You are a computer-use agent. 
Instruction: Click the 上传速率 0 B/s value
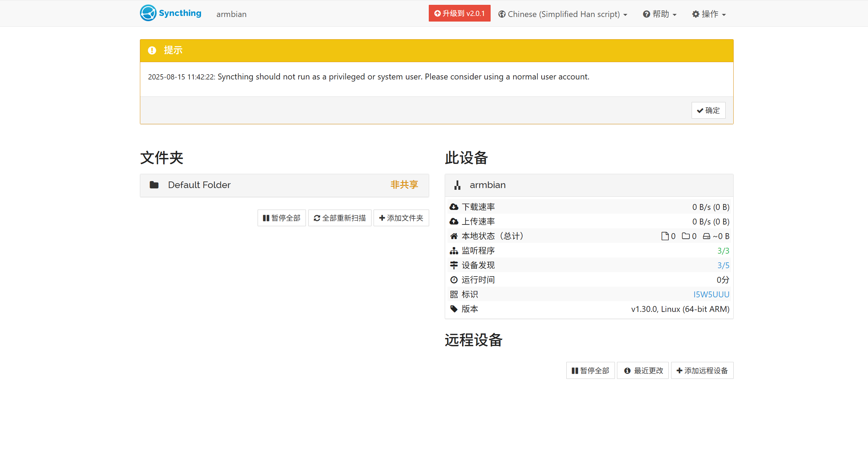tap(711, 222)
